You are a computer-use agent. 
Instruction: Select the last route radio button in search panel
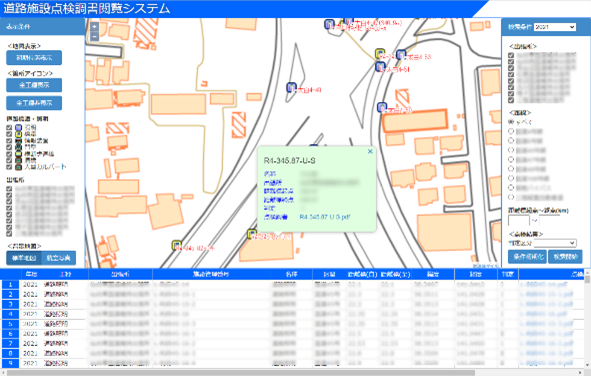click(x=511, y=197)
